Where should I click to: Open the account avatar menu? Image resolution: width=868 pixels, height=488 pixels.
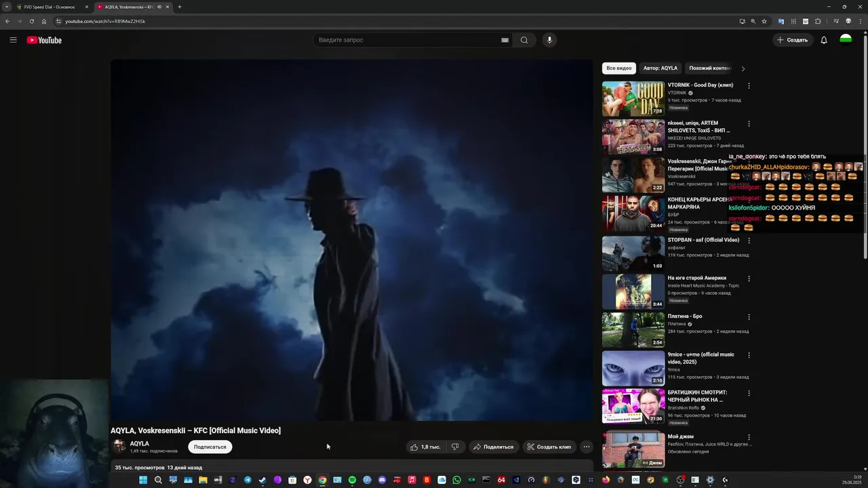846,40
